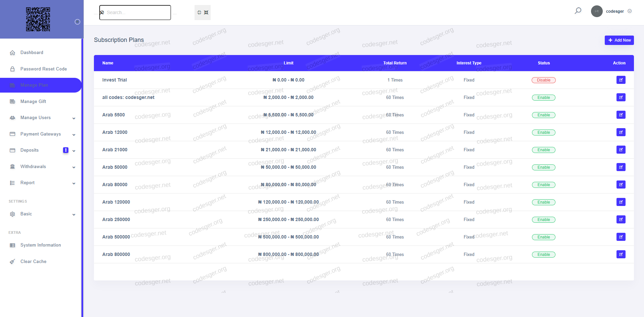Toggle the sidebar collapse circle button

(x=77, y=22)
